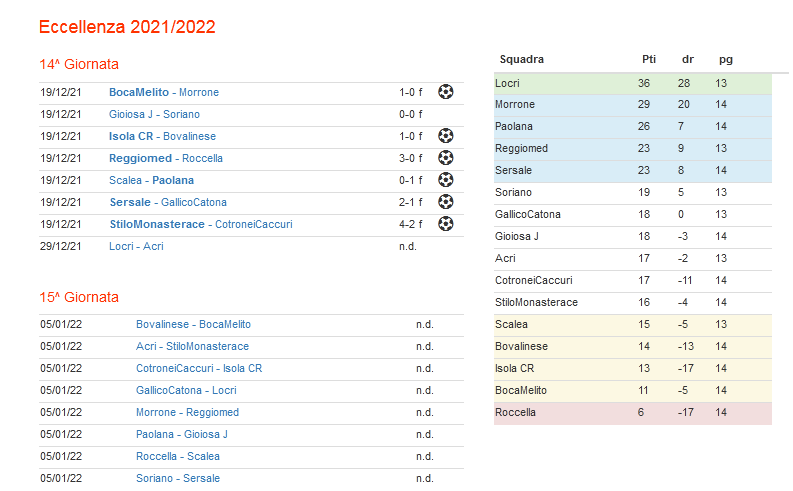The width and height of the screenshot is (793, 491).
Task: Click CotroneiCaccuri's goal difference -11
Action: (685, 281)
